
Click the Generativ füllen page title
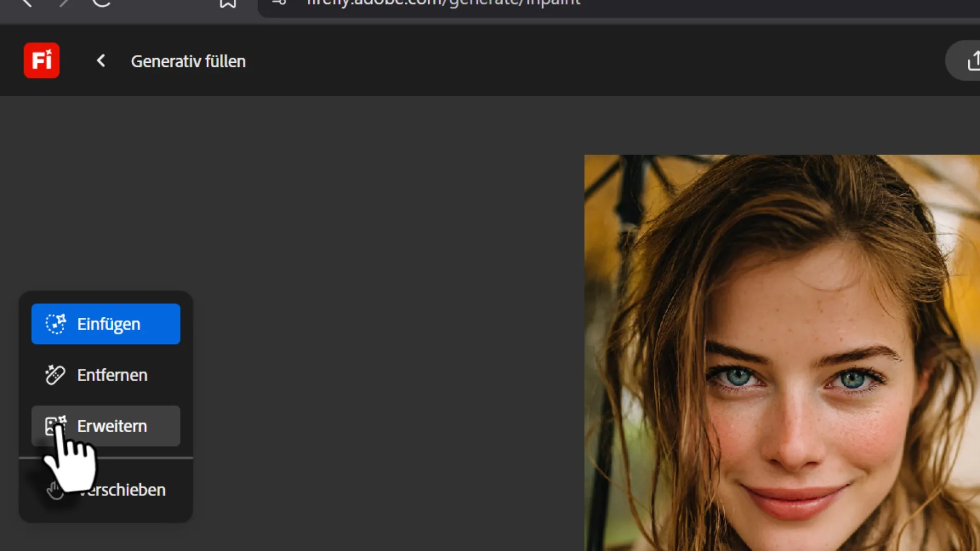click(x=188, y=61)
